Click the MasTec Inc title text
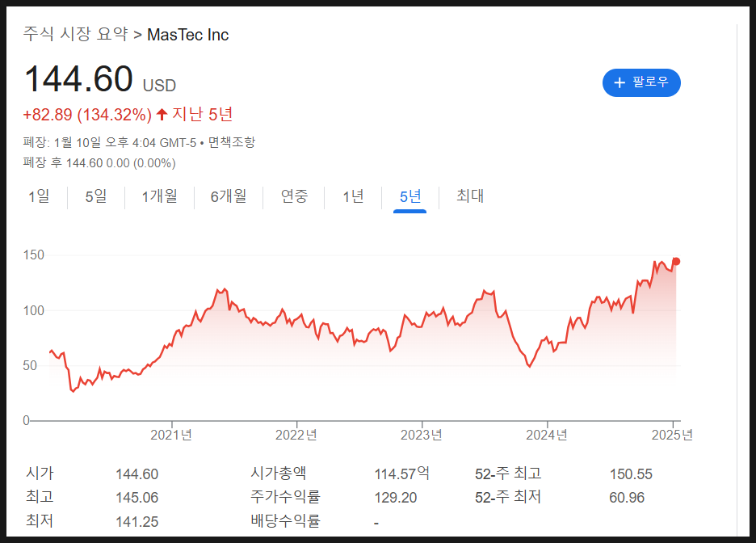The height and width of the screenshot is (543, 756). coord(187,35)
